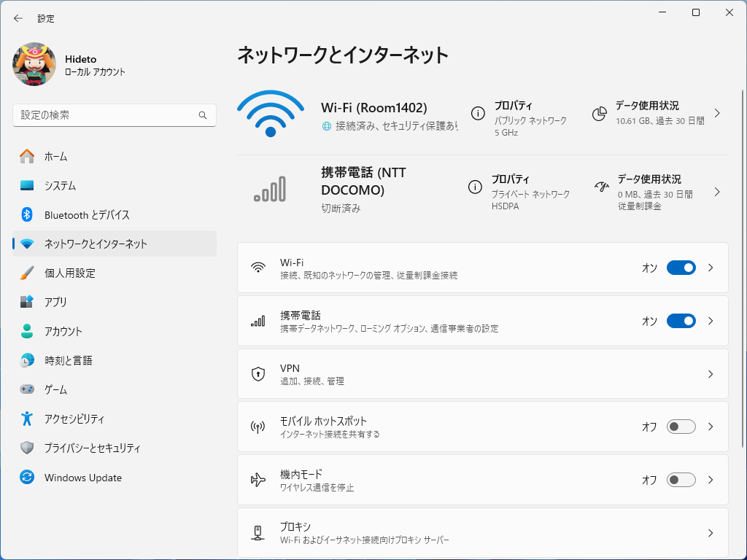Enable 機内モード using its toggle

[681, 479]
